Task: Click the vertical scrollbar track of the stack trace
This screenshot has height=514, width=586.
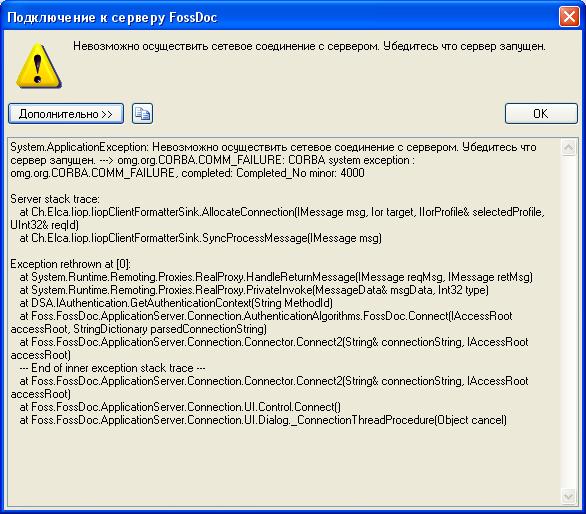Action: (x=568, y=321)
